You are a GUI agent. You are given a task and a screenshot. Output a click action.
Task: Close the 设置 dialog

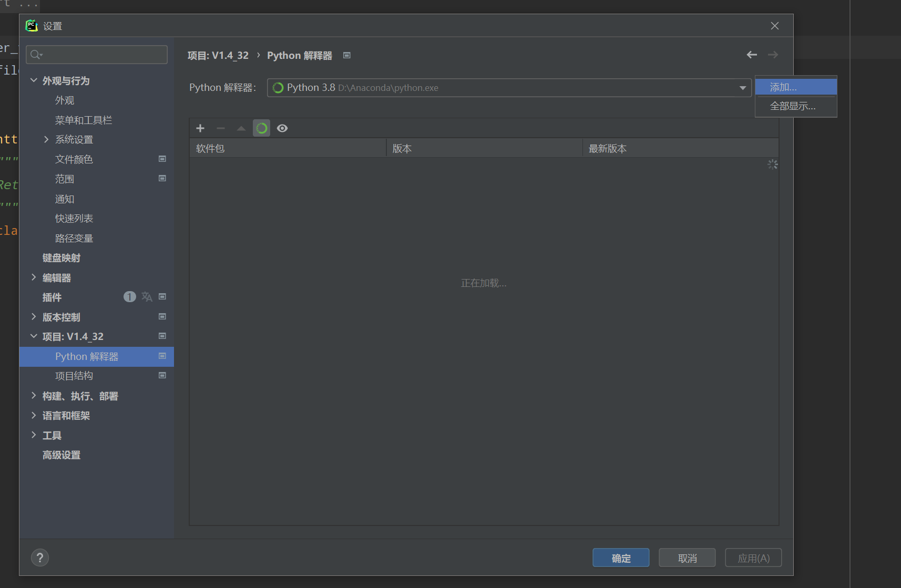pos(775,26)
